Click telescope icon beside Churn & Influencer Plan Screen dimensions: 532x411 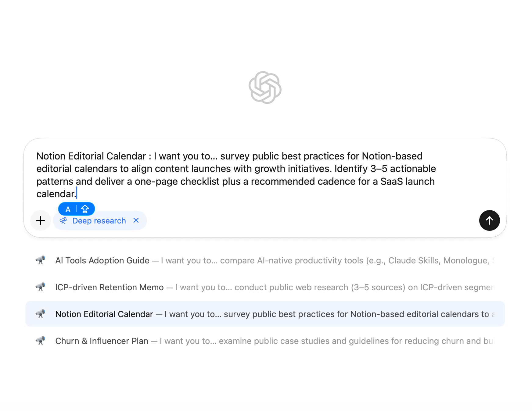pyautogui.click(x=40, y=341)
